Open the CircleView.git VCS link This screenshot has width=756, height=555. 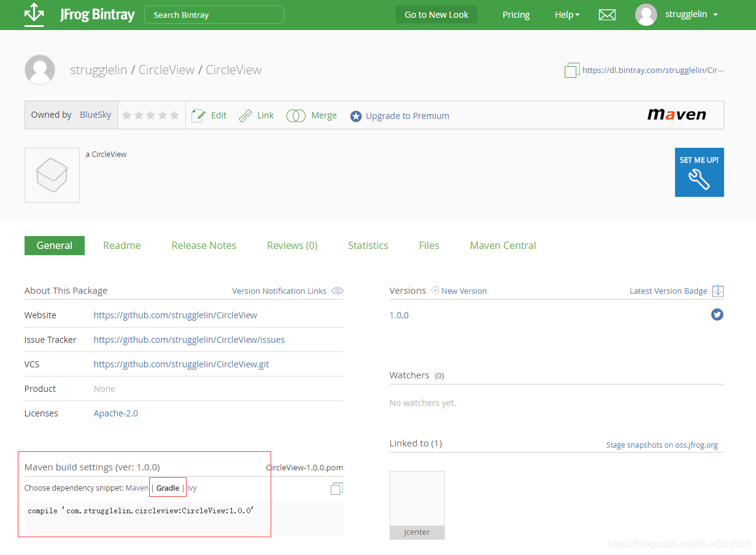tap(181, 364)
